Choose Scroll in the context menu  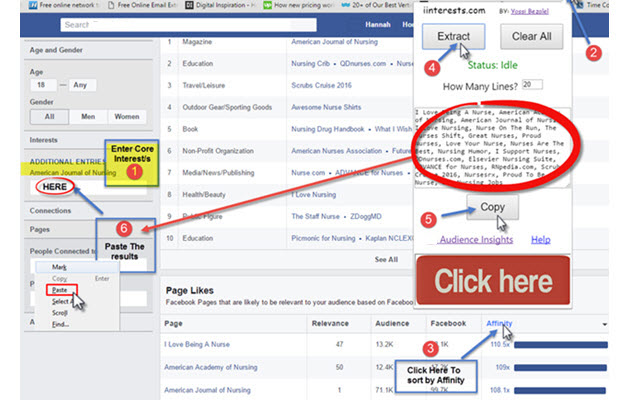(x=60, y=313)
